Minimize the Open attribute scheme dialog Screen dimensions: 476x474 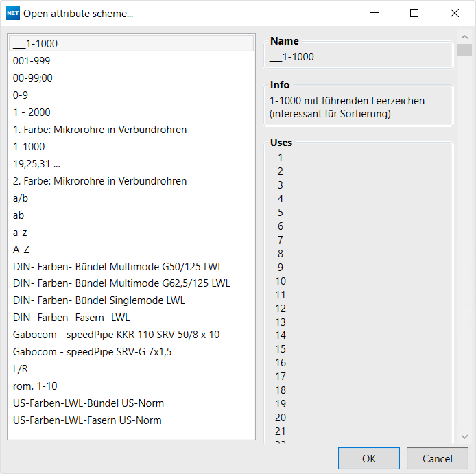(x=374, y=13)
